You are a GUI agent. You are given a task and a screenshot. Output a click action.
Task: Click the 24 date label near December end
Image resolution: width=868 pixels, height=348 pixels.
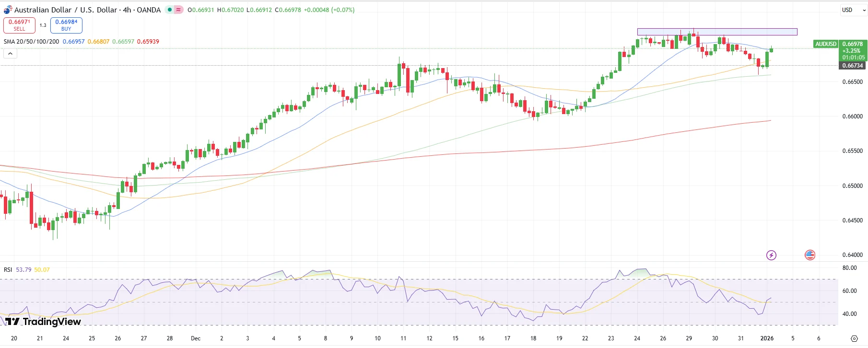coord(637,338)
